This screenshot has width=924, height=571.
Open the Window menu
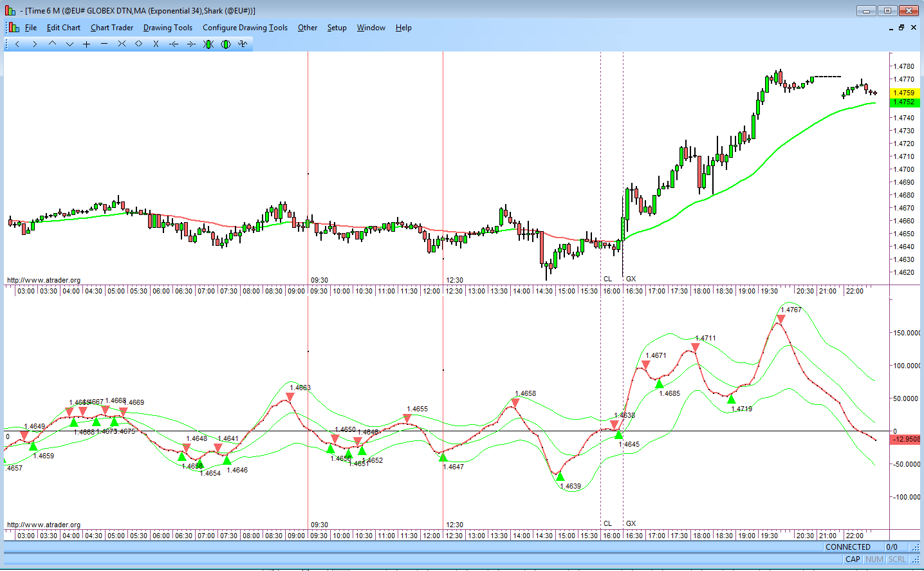pos(371,28)
